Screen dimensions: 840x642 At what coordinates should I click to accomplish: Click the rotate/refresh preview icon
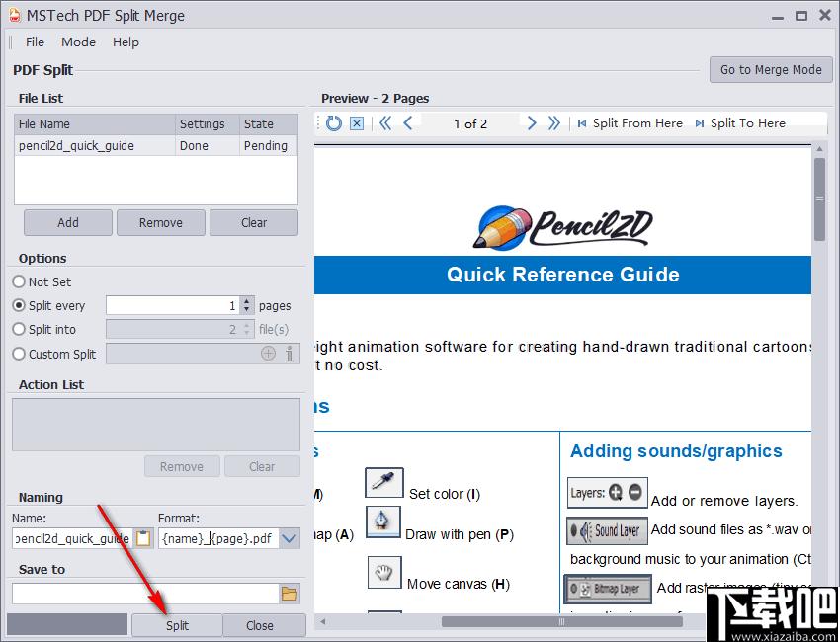tap(334, 123)
